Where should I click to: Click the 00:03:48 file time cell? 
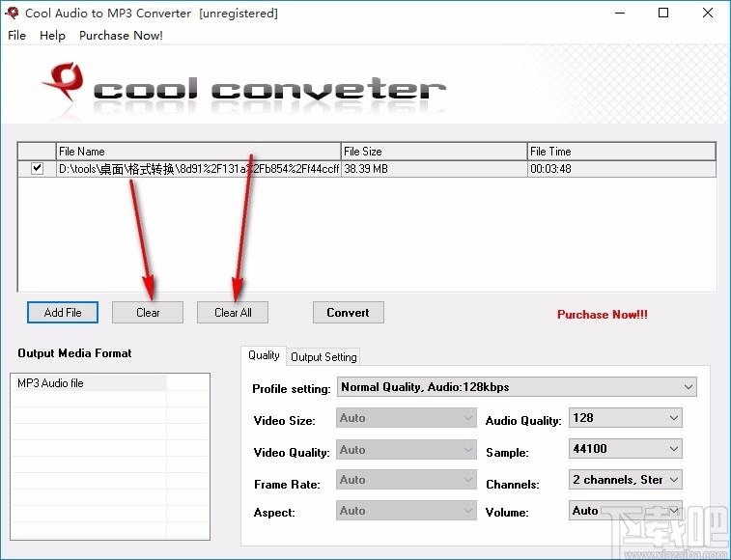pos(622,169)
